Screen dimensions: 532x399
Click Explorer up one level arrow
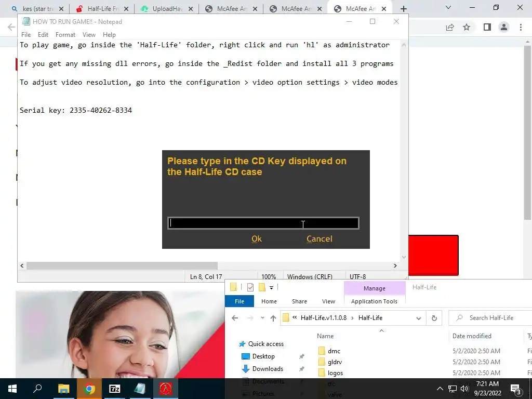coord(273,318)
